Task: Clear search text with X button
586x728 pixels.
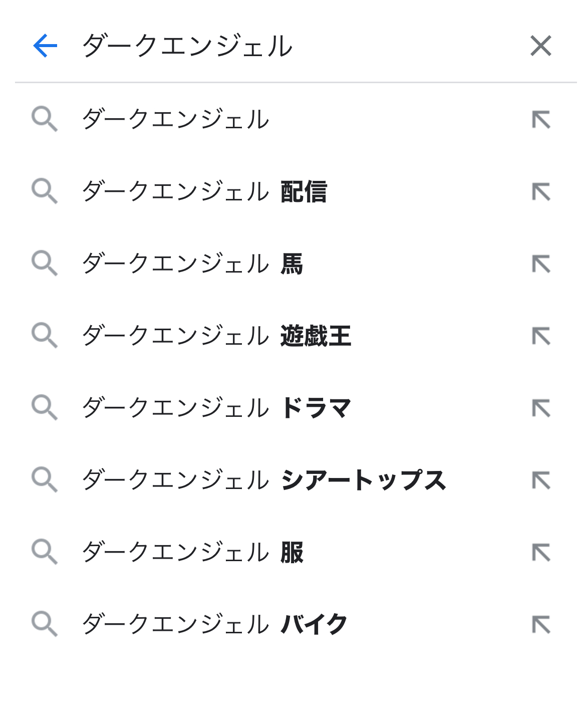Action: click(x=540, y=46)
